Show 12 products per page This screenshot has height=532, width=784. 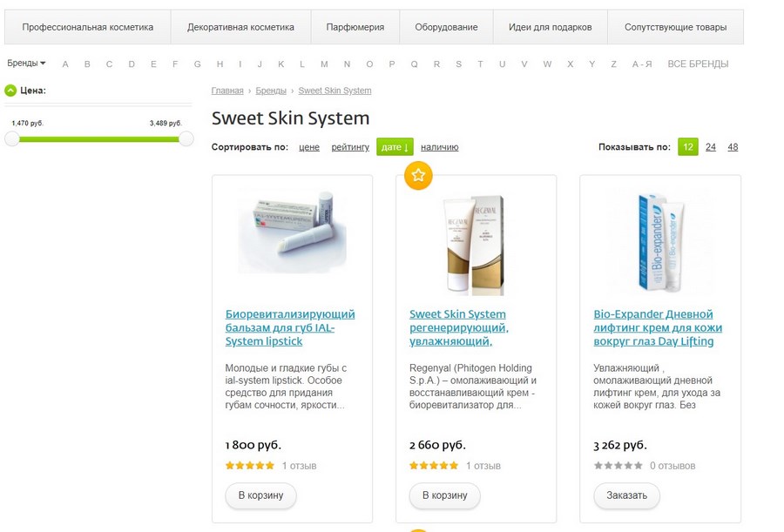[x=688, y=147]
